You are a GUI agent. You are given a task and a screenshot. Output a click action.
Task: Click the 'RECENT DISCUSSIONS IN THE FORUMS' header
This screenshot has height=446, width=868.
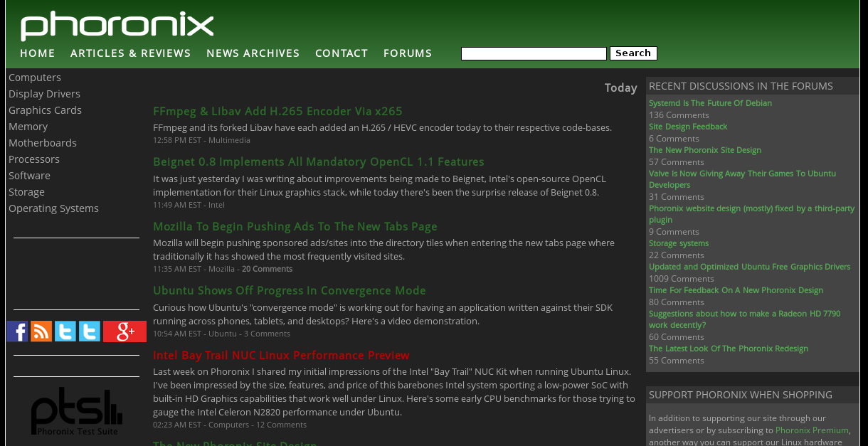[x=741, y=86]
